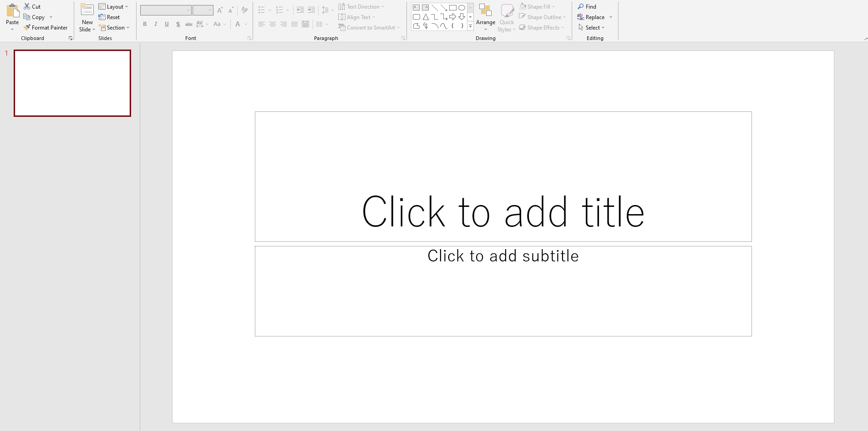Viewport: 868px width, 431px height.
Task: Select the Down Arrow shape
Action: click(x=462, y=17)
